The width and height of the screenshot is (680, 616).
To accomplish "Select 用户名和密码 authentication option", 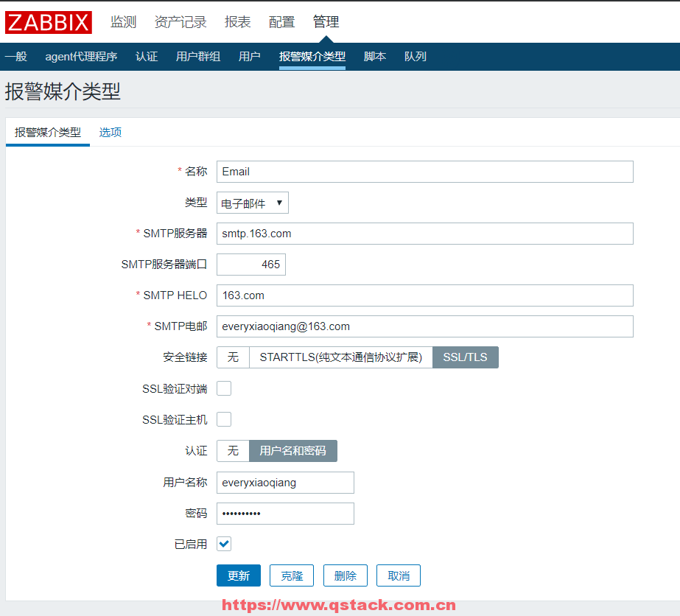I will click(x=292, y=450).
